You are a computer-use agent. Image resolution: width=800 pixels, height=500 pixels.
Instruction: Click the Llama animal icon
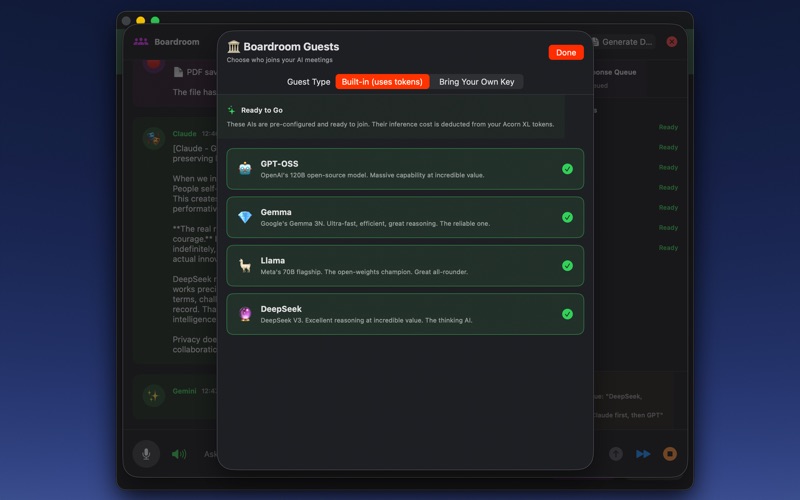(245, 265)
